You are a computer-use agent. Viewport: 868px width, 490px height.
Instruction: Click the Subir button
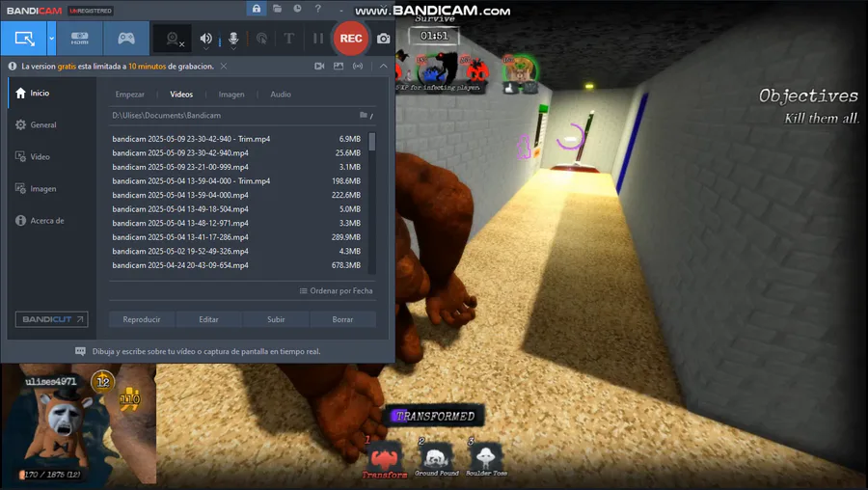pyautogui.click(x=276, y=319)
